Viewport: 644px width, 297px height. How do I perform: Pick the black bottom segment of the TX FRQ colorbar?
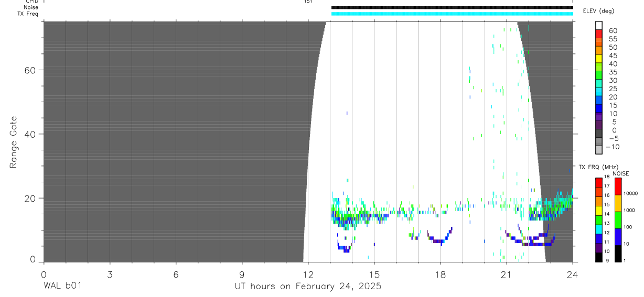pyautogui.click(x=598, y=257)
